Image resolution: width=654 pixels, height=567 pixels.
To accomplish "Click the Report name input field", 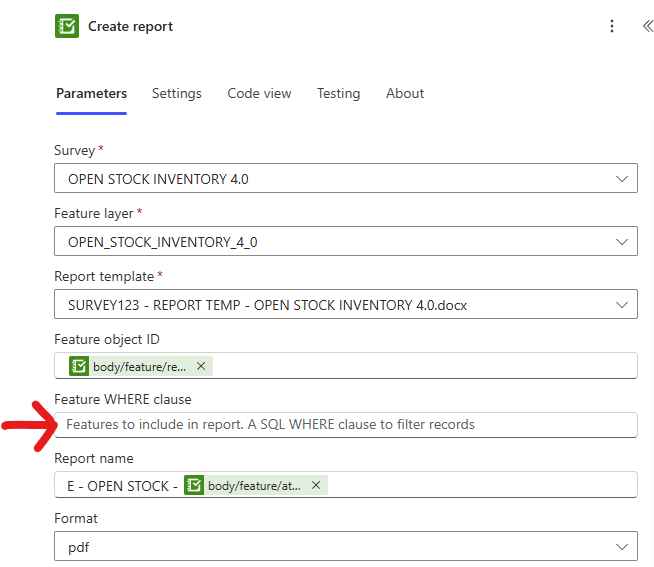I will point(346,485).
